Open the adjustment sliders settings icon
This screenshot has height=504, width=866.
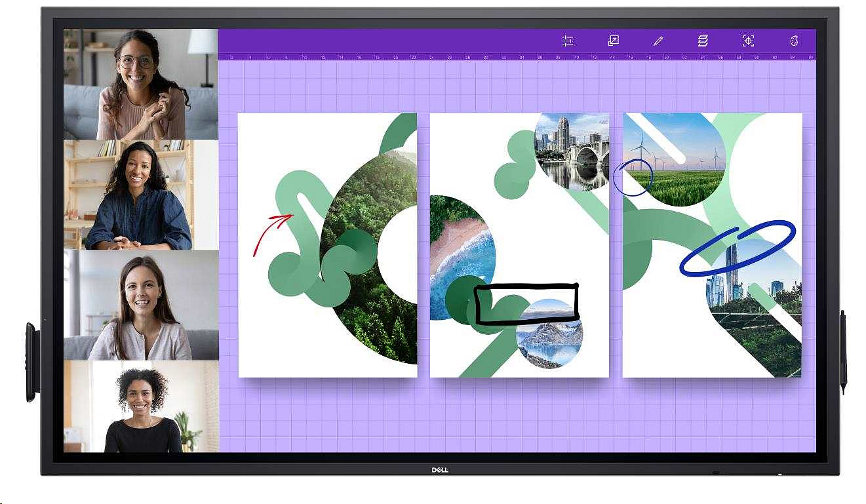point(568,41)
